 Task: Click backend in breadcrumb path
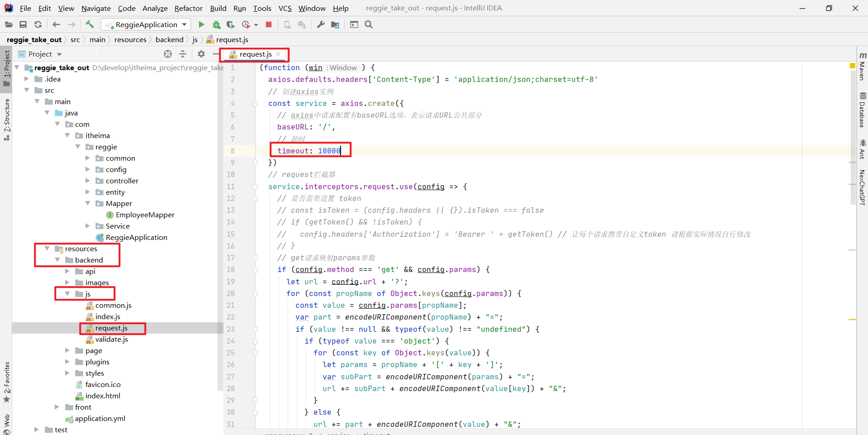[x=170, y=39]
